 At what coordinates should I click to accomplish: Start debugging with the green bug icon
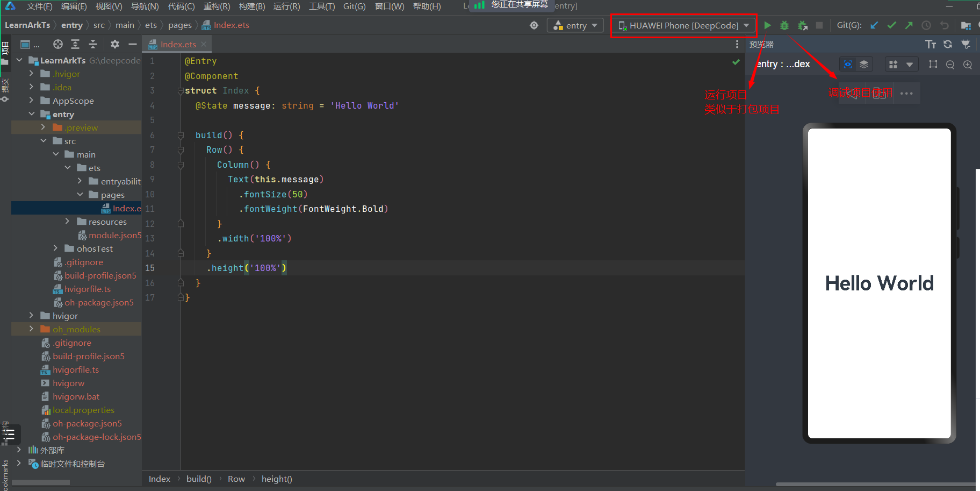[784, 25]
